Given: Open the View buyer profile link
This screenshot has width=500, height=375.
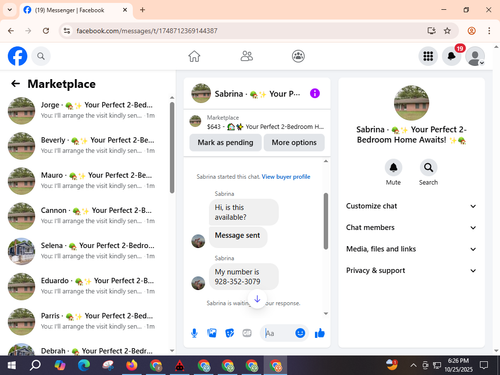Looking at the screenshot, I should tap(286, 177).
